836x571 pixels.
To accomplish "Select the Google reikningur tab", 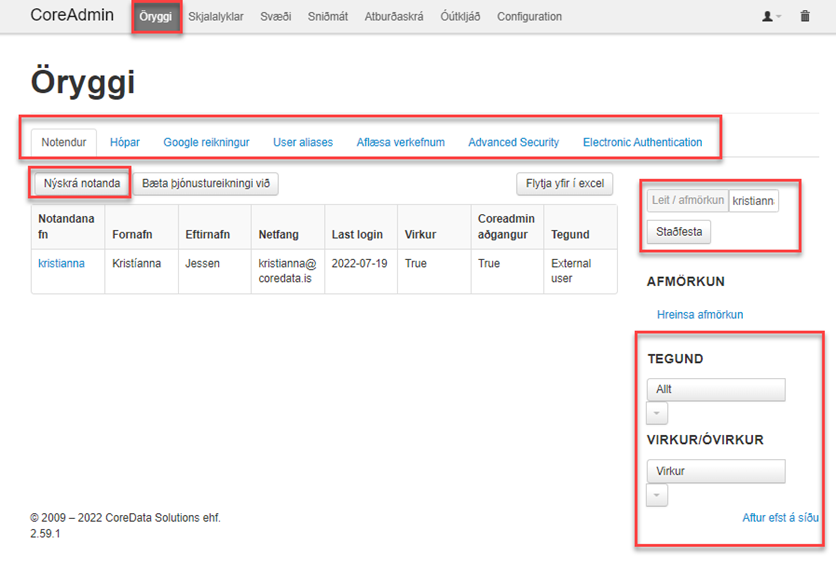I will pyautogui.click(x=206, y=143).
